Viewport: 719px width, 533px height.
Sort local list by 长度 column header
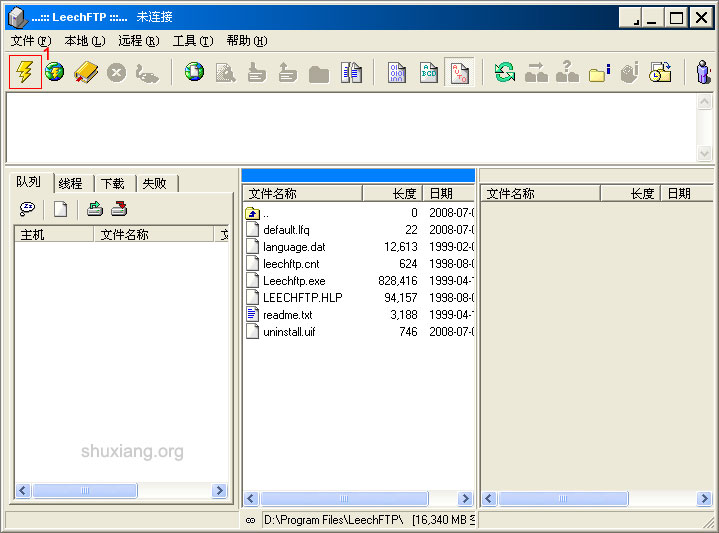(x=392, y=194)
